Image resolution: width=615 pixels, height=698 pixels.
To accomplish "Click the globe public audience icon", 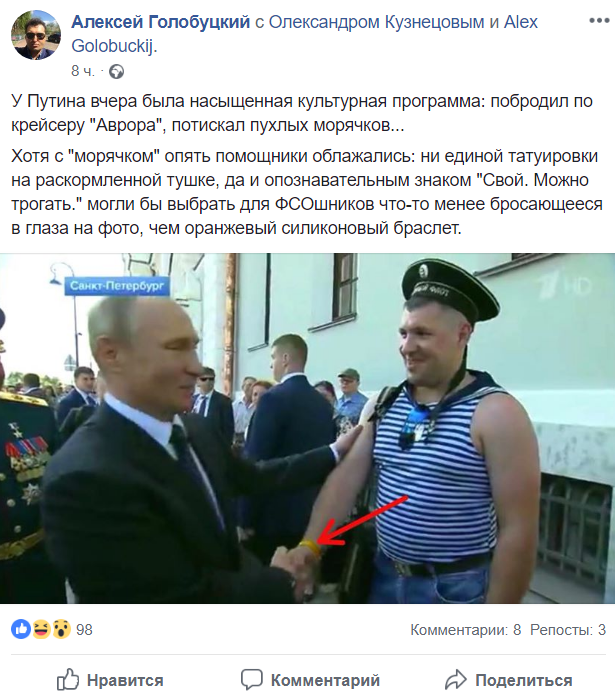I will point(117,71).
